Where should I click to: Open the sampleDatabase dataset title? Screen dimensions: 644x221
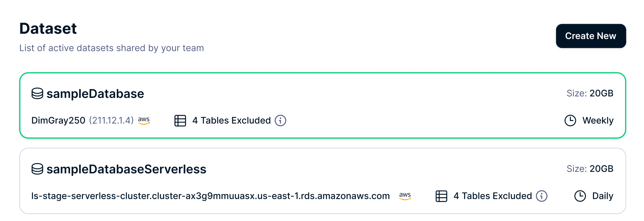(95, 94)
